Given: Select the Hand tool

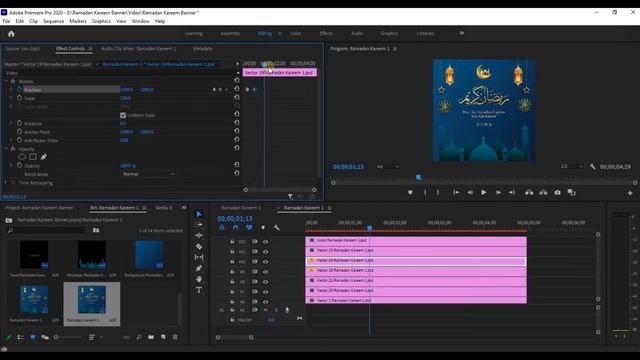Looking at the screenshot, I should [199, 279].
